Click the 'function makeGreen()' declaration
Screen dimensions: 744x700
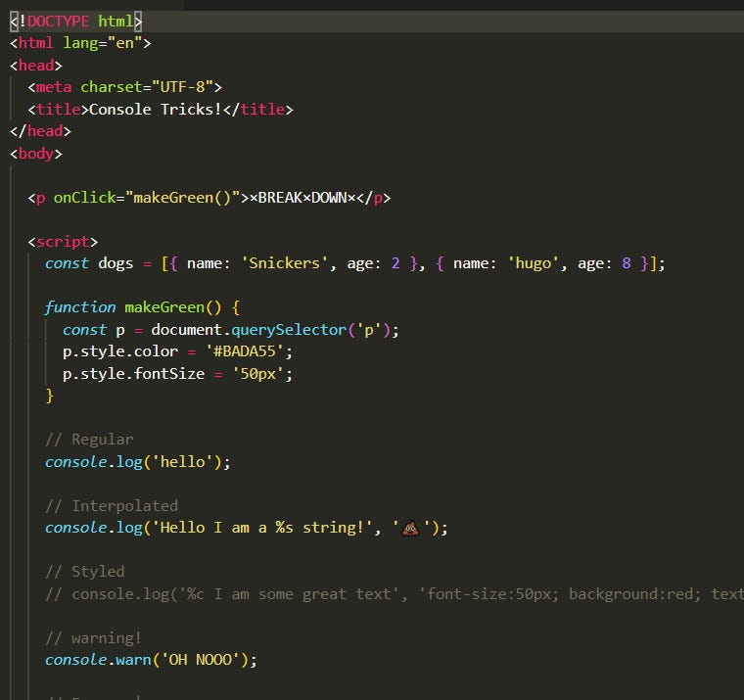click(x=133, y=307)
